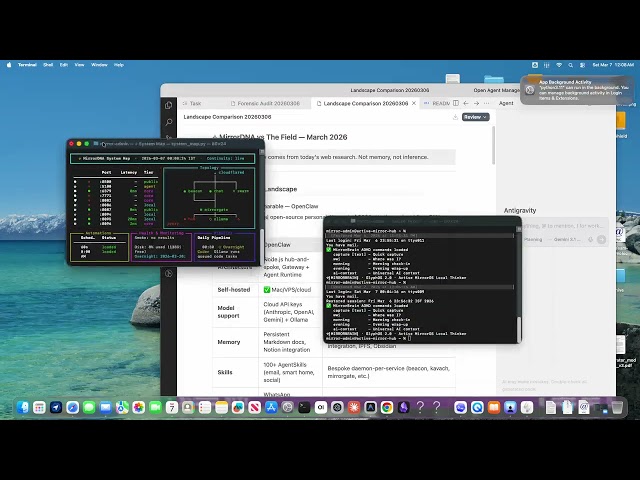Open App Store from the Dock
Screen dimensions: 640x480
(x=271, y=407)
